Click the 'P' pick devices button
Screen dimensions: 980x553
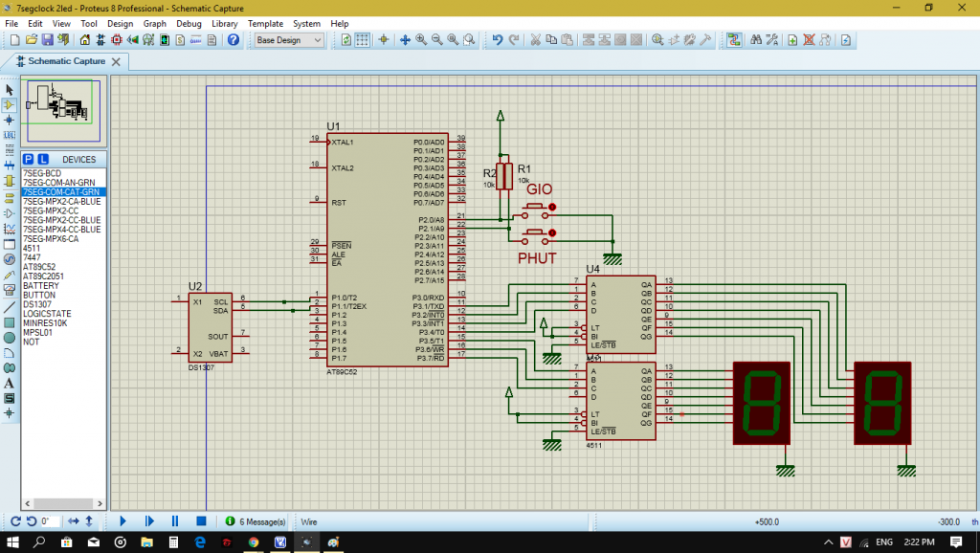[29, 159]
